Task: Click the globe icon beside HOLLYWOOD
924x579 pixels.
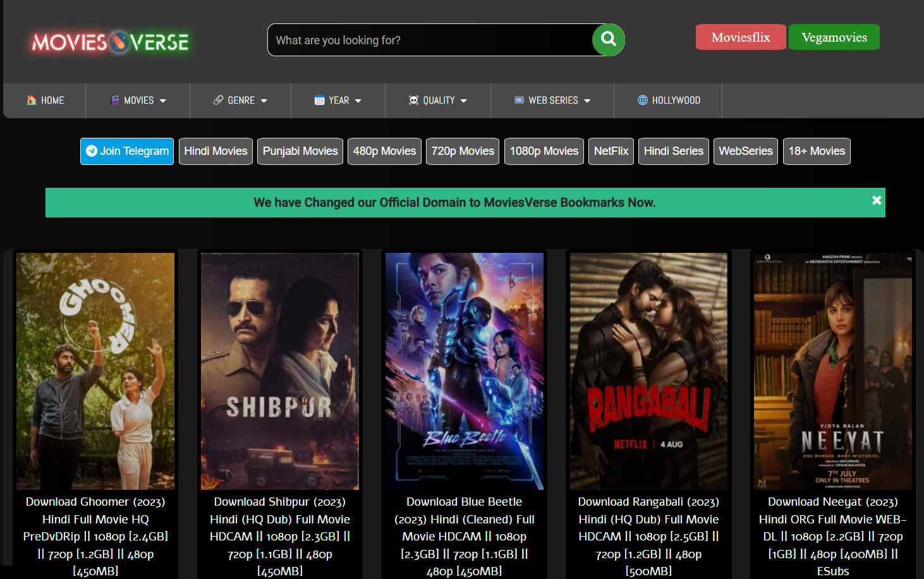Action: click(643, 100)
